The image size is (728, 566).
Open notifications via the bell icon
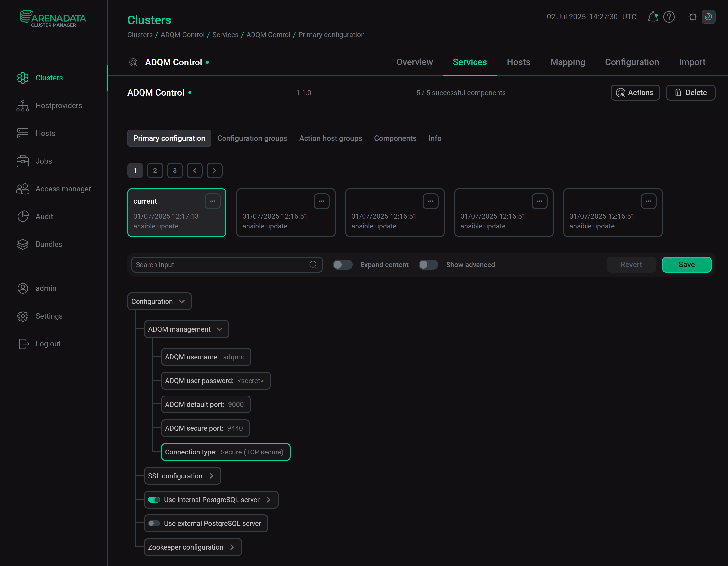coord(653,17)
